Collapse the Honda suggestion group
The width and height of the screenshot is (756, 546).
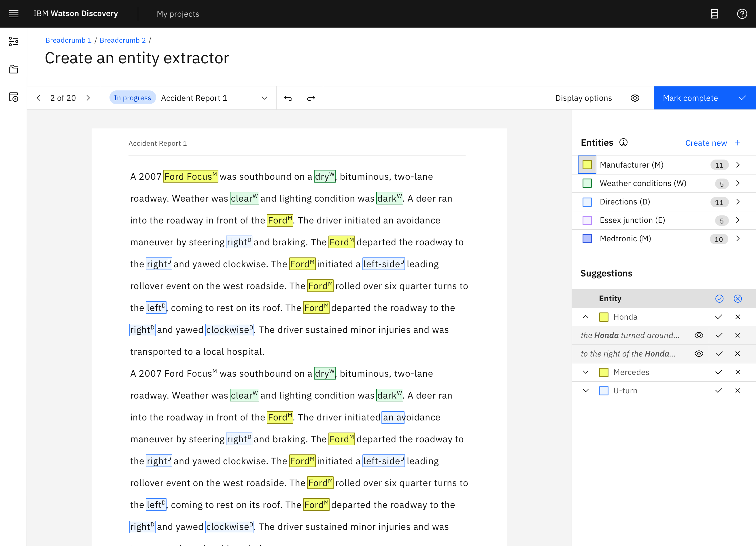point(586,317)
